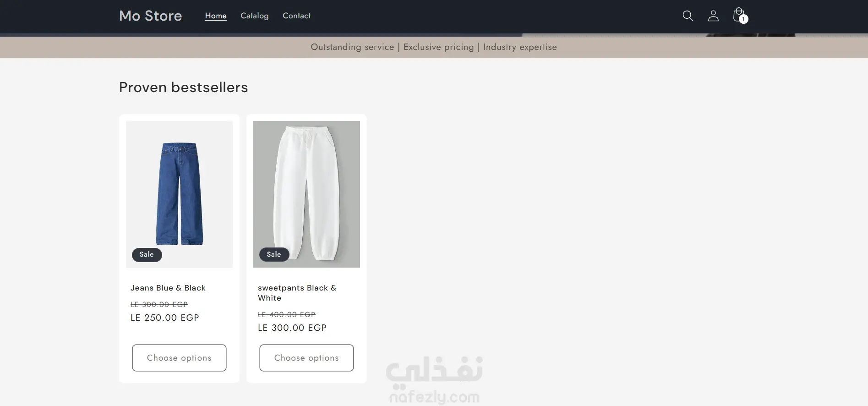The height and width of the screenshot is (406, 868).
Task: Open the Contact menu item
Action: (296, 16)
